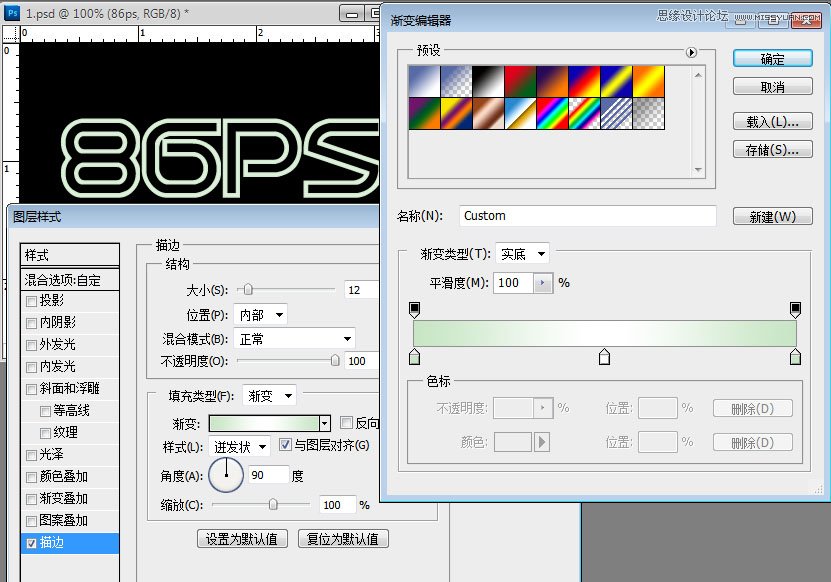Image resolution: width=831 pixels, height=582 pixels.
Task: Click the Photoshop icon in the document title bar
Action: click(10, 14)
